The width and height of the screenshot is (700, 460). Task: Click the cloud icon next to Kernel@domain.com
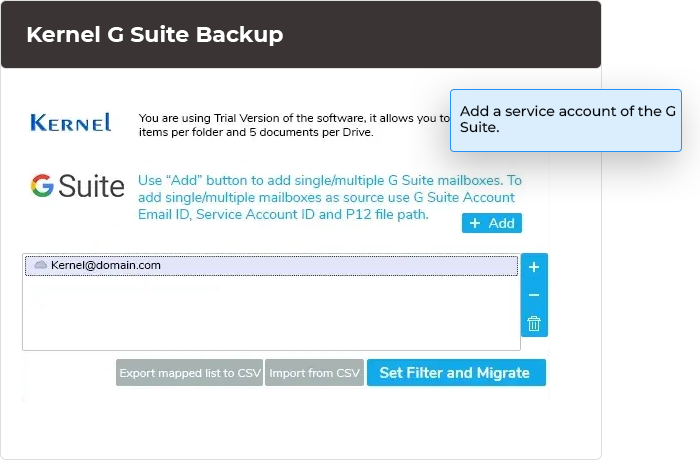[x=41, y=265]
